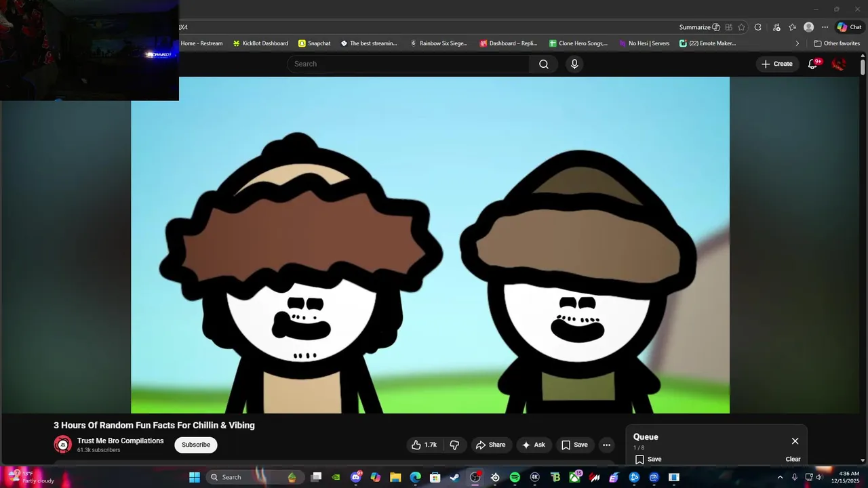Close the Queue panel

795,441
